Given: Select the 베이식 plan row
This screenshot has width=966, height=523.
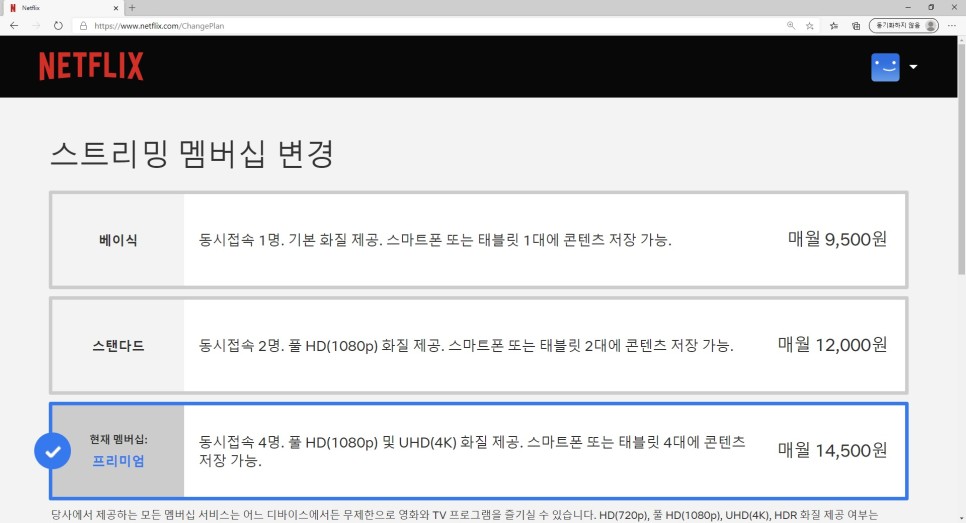Looking at the screenshot, I should coord(479,240).
